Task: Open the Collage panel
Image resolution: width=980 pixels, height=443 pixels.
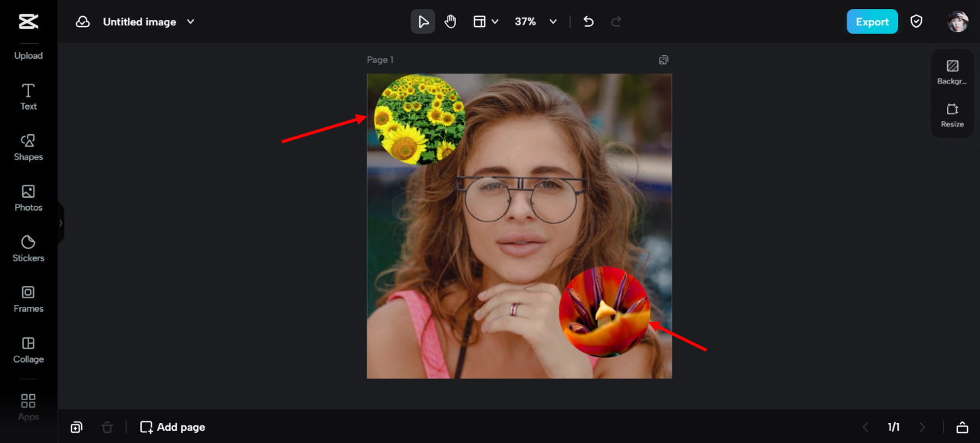Action: point(28,350)
